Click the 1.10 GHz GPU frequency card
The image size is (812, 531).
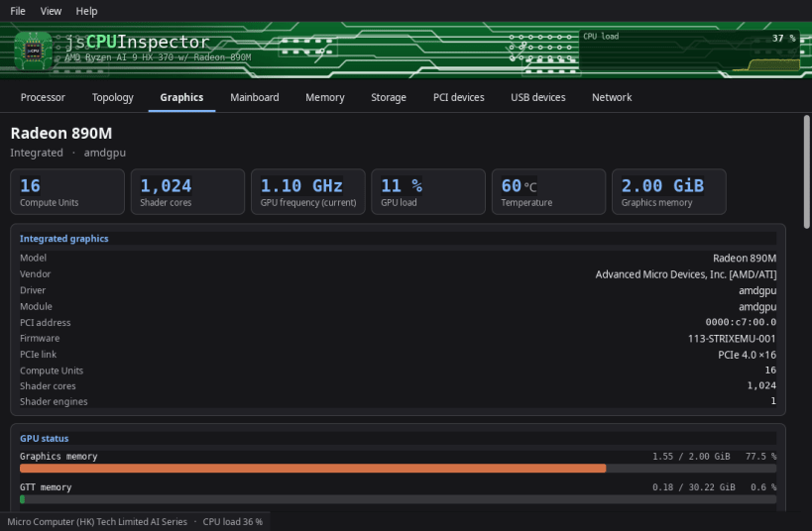pyautogui.click(x=308, y=191)
